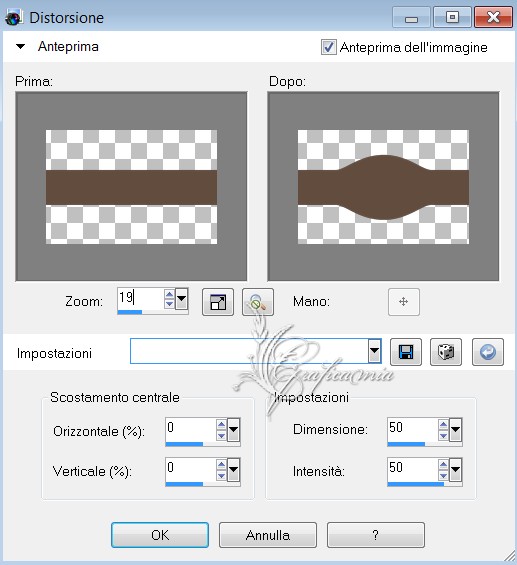
Task: Click the Intensità blue slider bar
Action: pos(415,484)
